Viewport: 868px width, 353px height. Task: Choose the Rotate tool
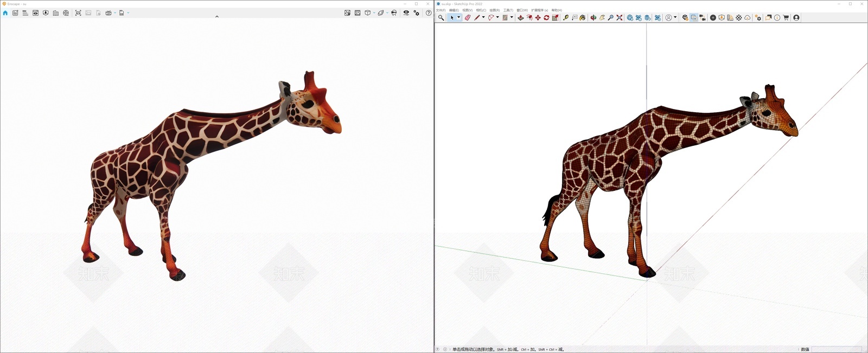tap(546, 17)
